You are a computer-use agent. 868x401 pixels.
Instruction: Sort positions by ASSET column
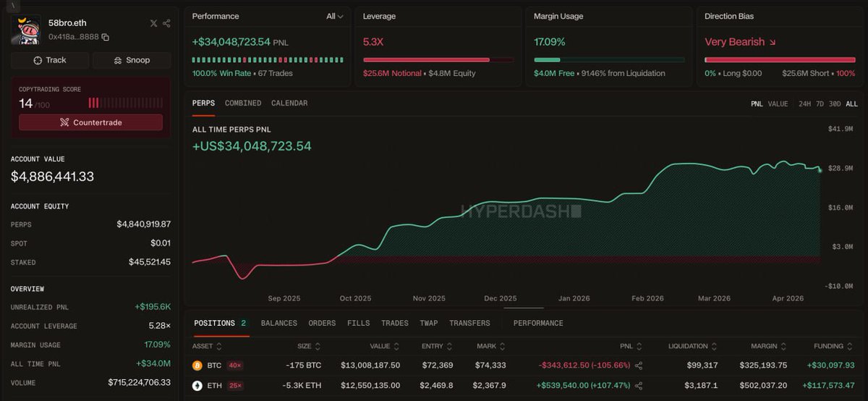[x=207, y=347]
